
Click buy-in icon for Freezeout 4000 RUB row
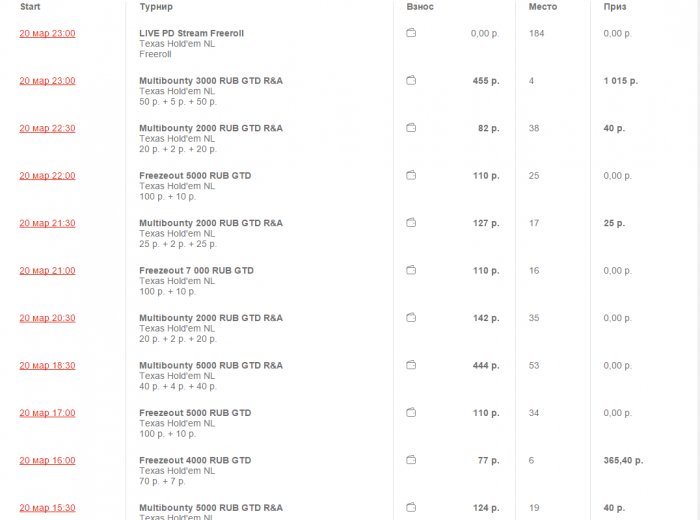coord(411,460)
